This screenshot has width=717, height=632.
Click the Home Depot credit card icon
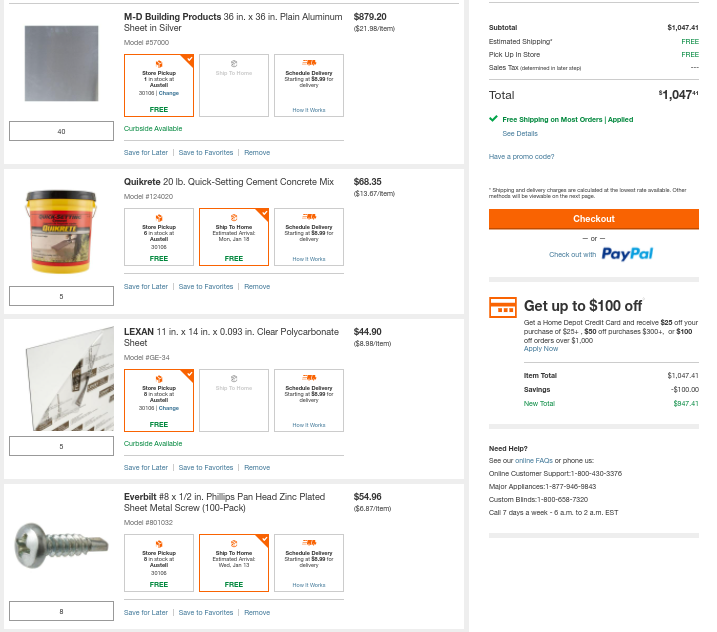tap(503, 307)
